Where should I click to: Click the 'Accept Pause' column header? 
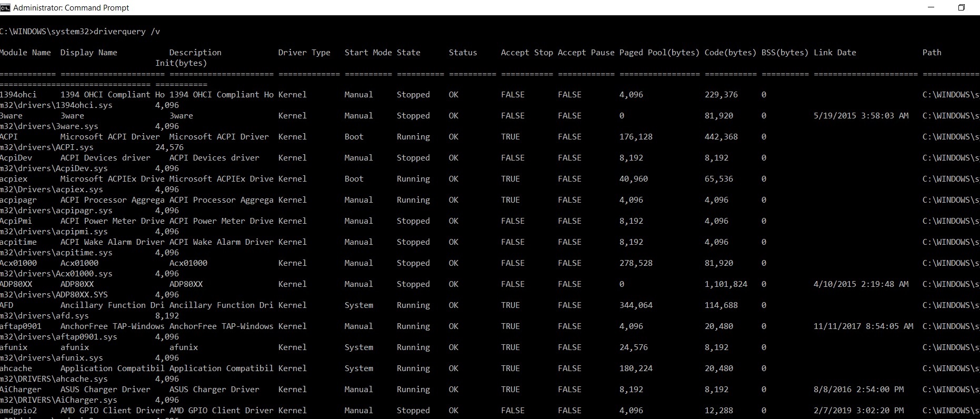(x=586, y=53)
